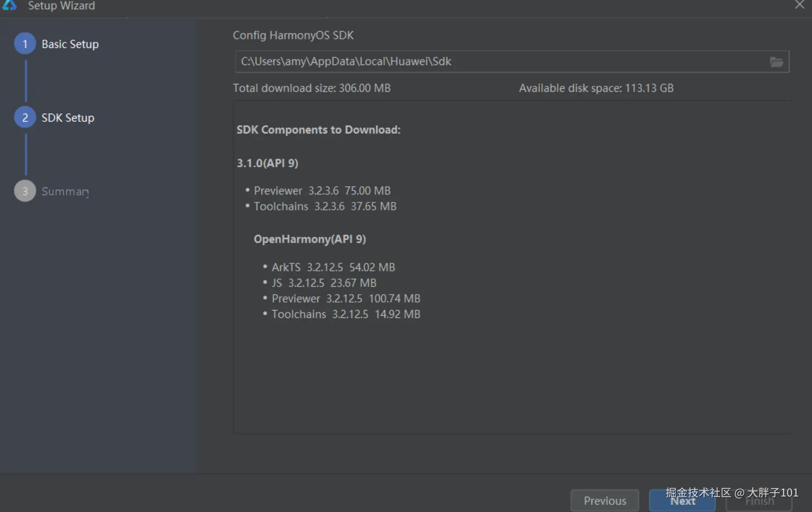Click 'Previewer 3.2.3.6 75.00 MB' row
Viewport: 812px width, 512px height.
[322, 191]
